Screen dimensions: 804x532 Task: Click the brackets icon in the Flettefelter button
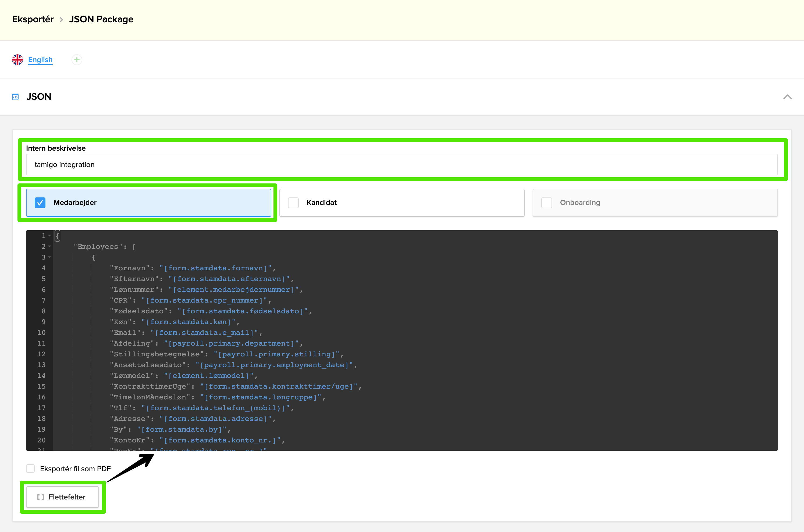tap(41, 497)
